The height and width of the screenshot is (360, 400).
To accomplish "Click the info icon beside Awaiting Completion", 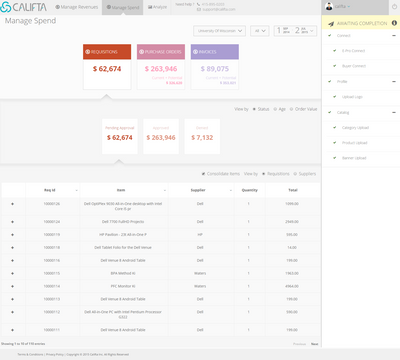I will point(394,23).
